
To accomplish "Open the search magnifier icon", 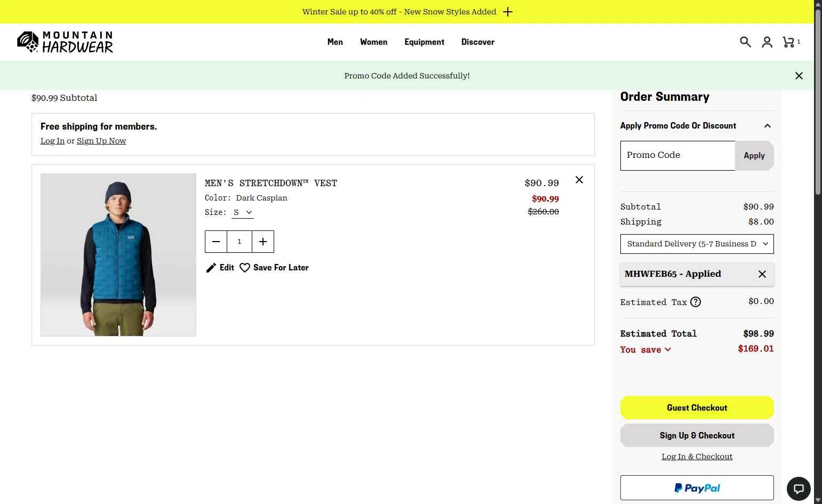I will 745,42.
